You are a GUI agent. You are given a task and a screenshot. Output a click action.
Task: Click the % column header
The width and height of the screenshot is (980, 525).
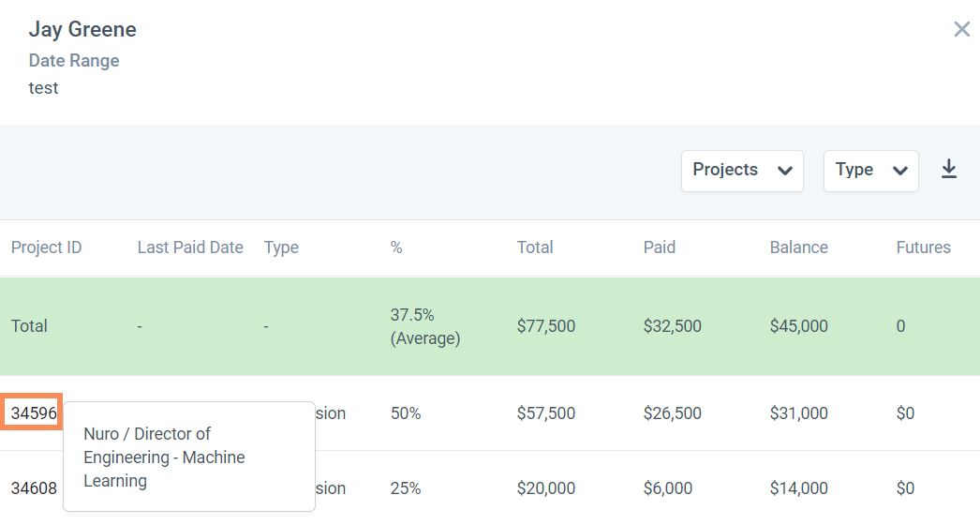(x=396, y=247)
